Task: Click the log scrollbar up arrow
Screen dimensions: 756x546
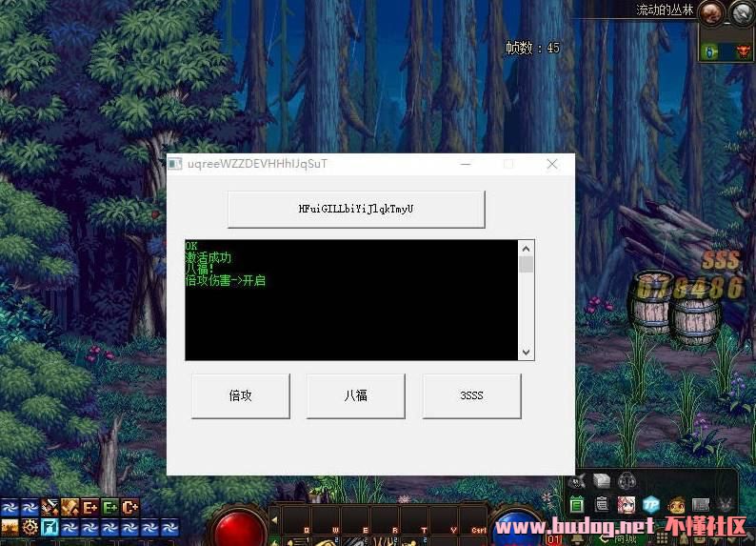Action: tap(526, 249)
